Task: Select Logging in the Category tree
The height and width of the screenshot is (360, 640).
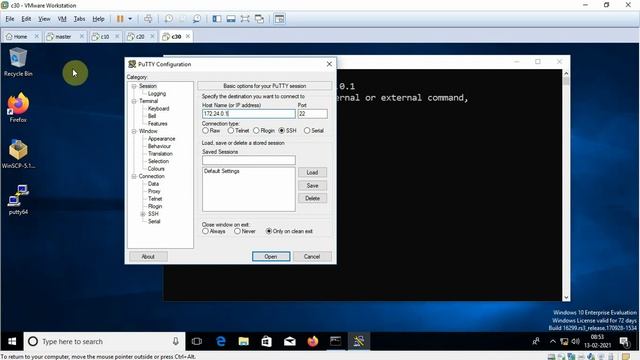Action: (x=157, y=93)
